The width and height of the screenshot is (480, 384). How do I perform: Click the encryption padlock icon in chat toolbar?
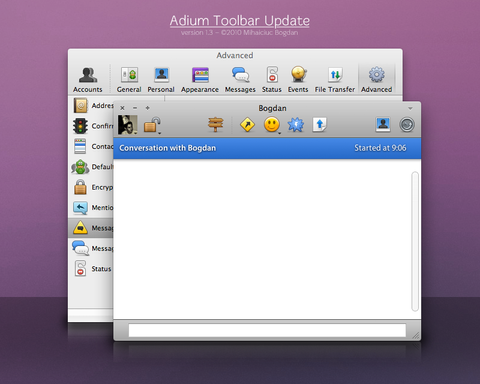click(x=151, y=124)
